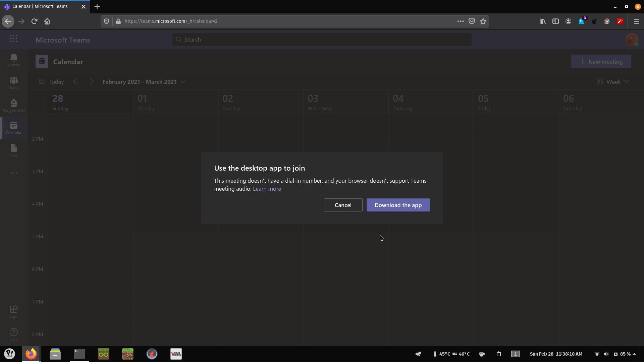This screenshot has width=644, height=362.
Task: Click the more apps ellipsis in the sidebar
Action: [13, 173]
